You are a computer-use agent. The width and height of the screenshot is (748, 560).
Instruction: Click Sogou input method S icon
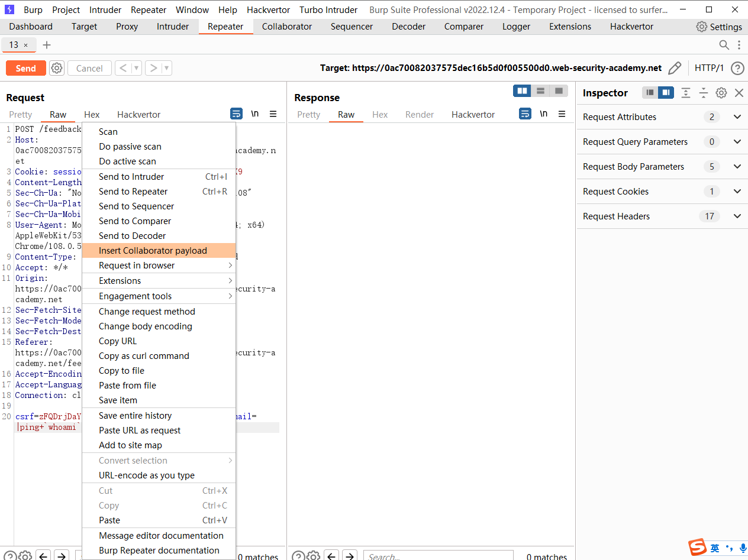click(698, 548)
